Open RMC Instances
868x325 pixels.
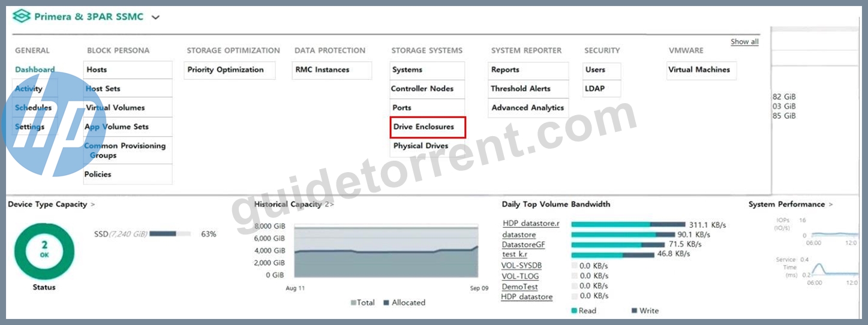[332, 70]
